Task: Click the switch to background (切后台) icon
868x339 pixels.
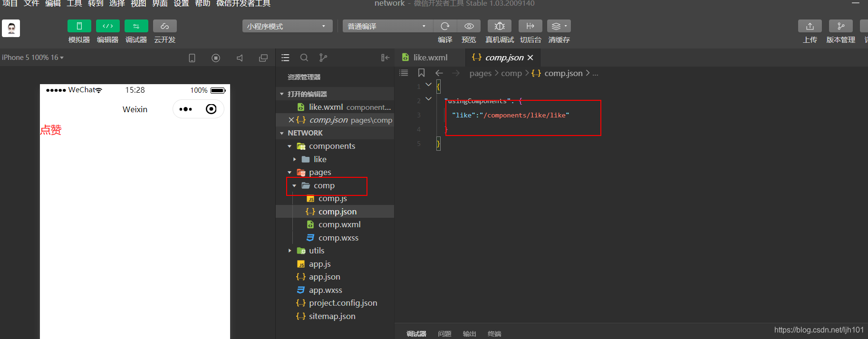Action: (x=530, y=26)
